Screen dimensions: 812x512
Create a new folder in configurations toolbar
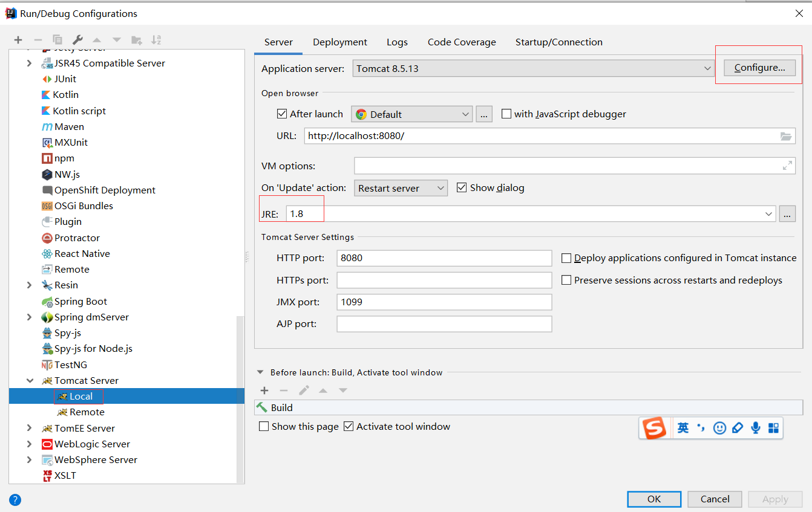click(137, 40)
